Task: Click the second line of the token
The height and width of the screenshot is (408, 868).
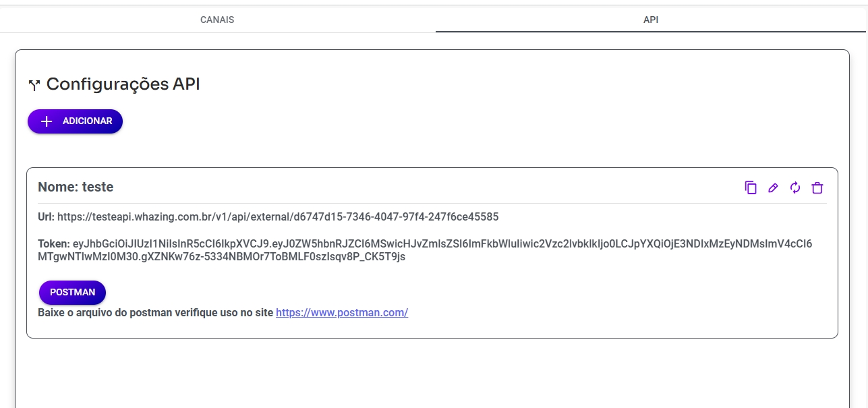Action: (221, 257)
